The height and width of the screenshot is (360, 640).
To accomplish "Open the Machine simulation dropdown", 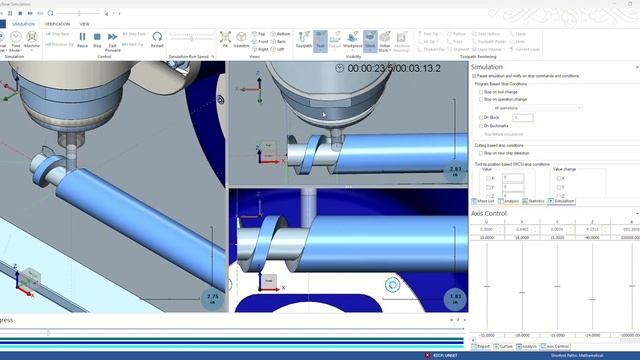I will tap(32, 41).
